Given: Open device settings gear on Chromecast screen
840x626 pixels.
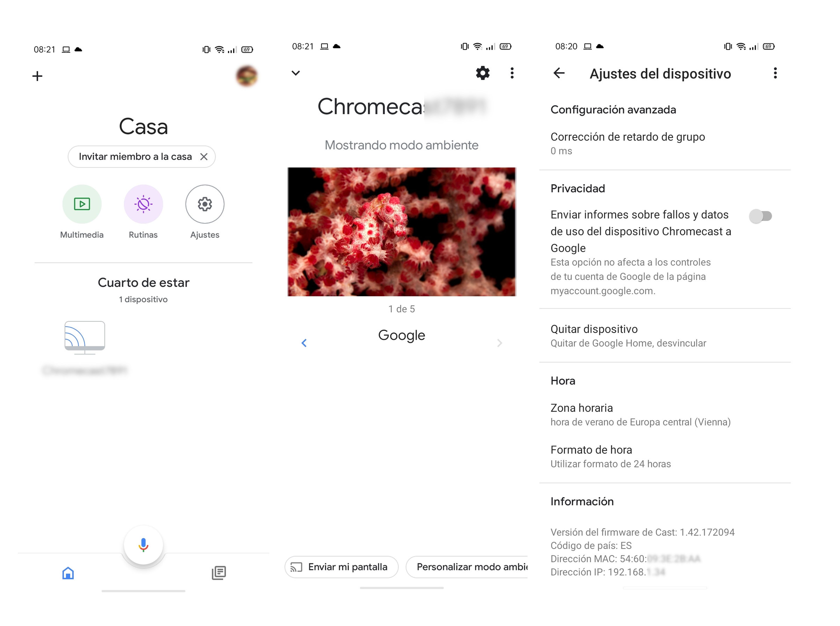Looking at the screenshot, I should click(x=483, y=73).
